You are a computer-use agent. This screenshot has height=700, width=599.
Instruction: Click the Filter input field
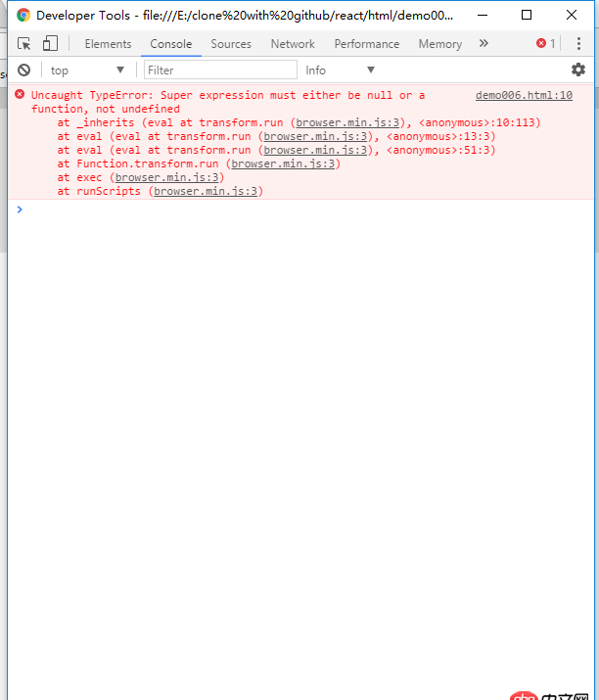[x=220, y=70]
